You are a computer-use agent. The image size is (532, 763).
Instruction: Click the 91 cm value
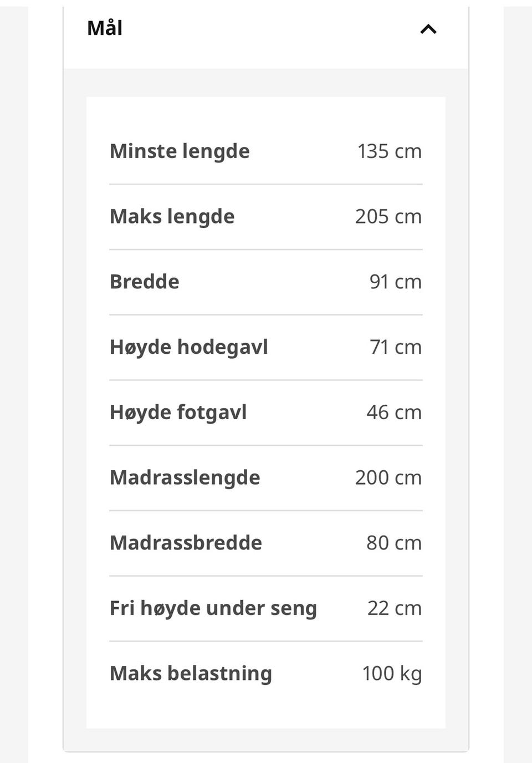click(x=396, y=282)
